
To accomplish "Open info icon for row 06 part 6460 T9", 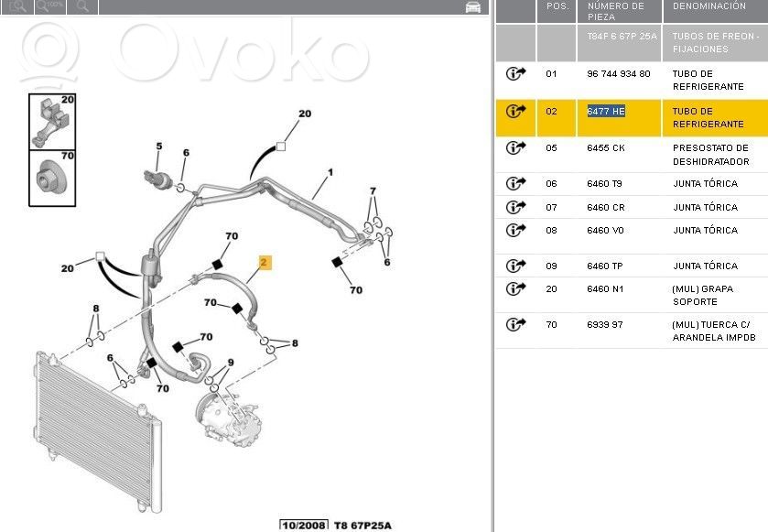I will 515,183.
